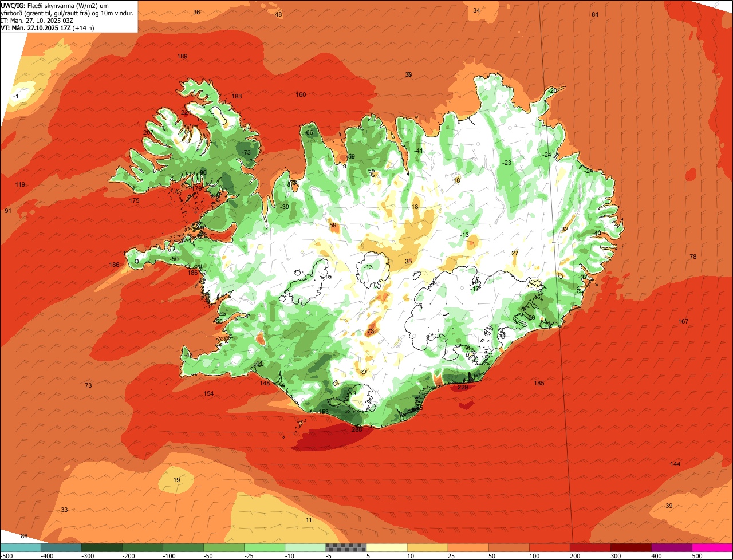This screenshot has height=560, width=733.
Task: Select the value 183 north of the Westfjords
Action: [x=237, y=97]
